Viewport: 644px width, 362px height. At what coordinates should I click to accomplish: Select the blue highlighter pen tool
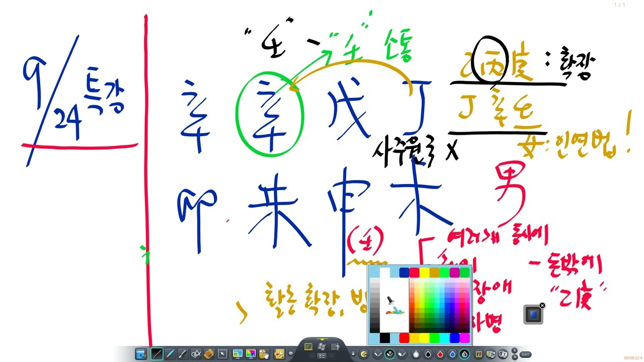click(170, 354)
